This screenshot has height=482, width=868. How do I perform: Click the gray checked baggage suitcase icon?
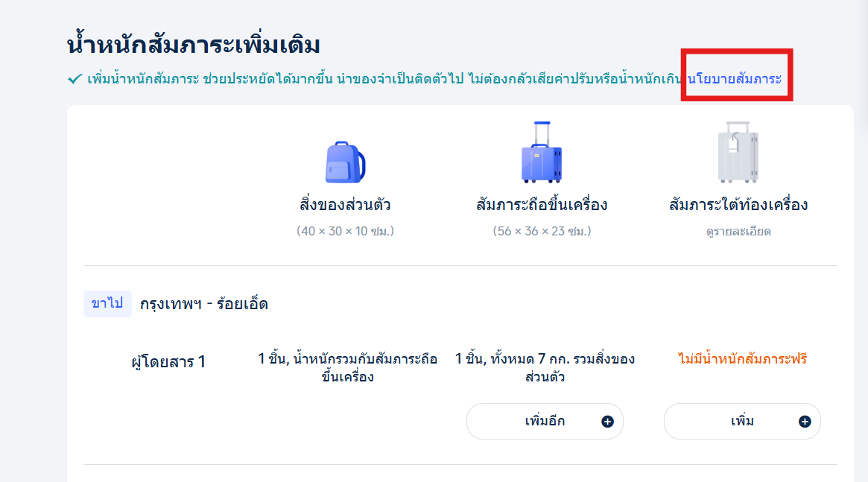click(x=737, y=155)
